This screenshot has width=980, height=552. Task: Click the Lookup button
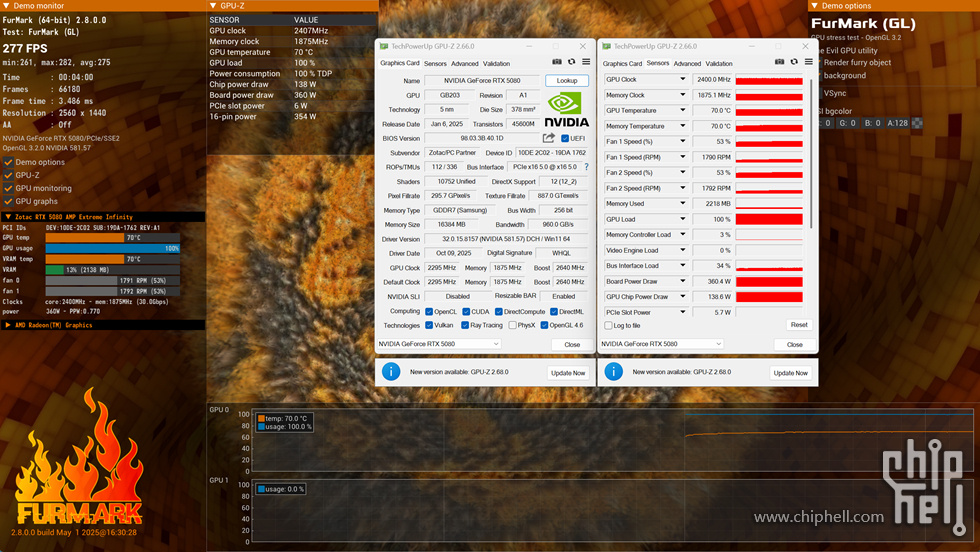[x=567, y=80]
